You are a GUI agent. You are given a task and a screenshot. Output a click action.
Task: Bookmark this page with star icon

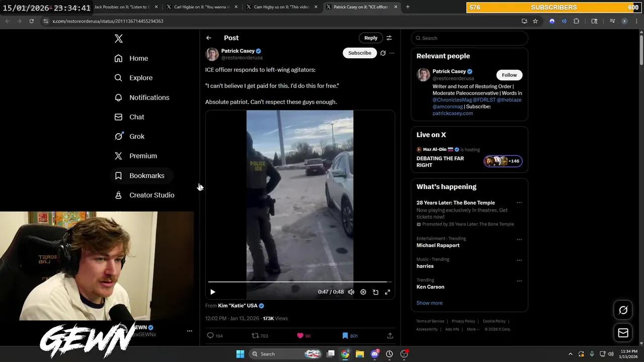click(x=535, y=21)
